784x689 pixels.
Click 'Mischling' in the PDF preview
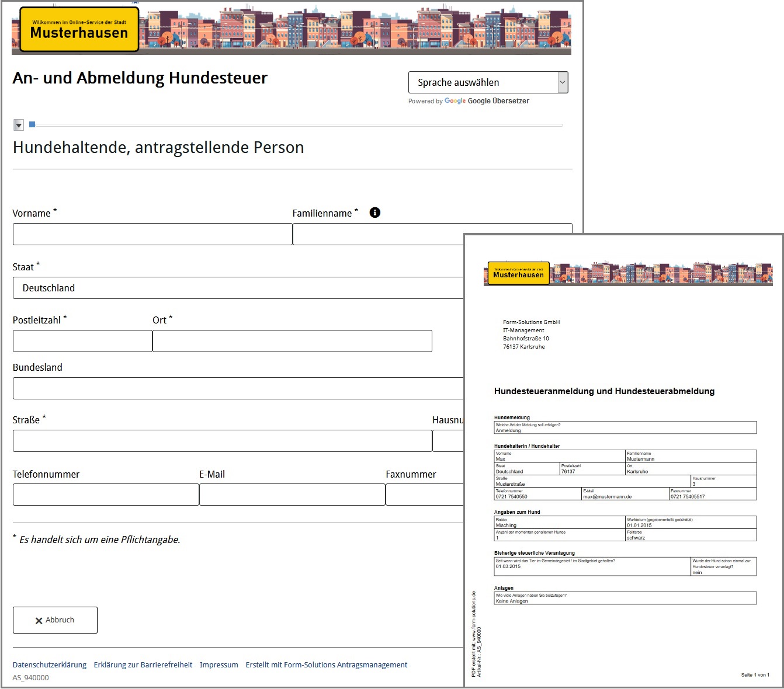click(506, 525)
